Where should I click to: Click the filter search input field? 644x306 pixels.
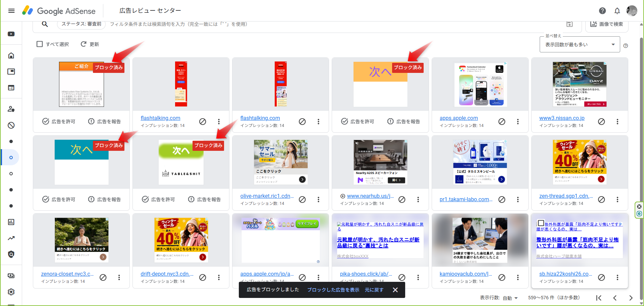coord(335,24)
